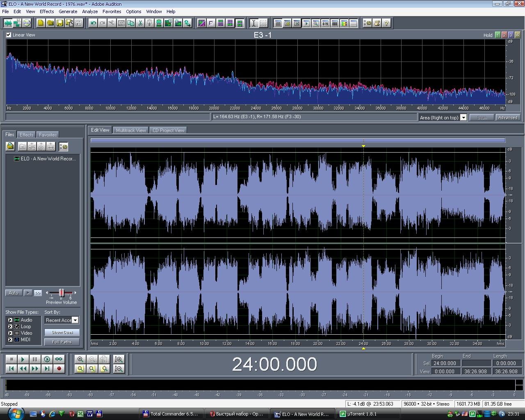Screen dimensions: 525x420
Task: Click Import File icon in Files panel
Action: pyautogui.click(x=10, y=146)
